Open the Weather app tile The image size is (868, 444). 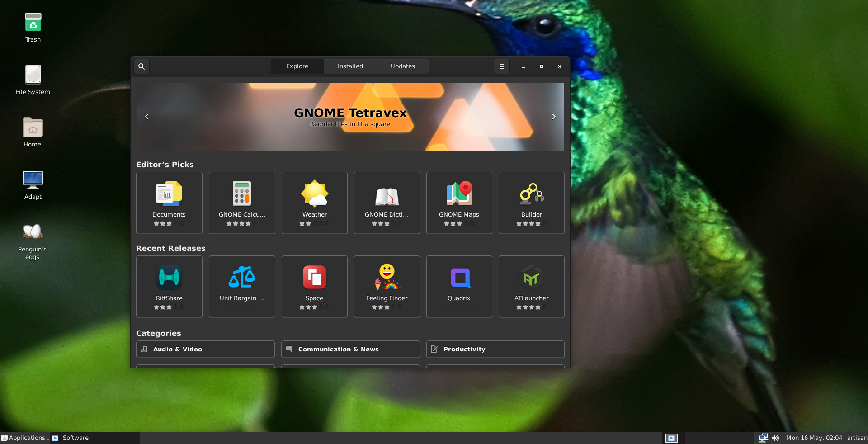click(315, 203)
